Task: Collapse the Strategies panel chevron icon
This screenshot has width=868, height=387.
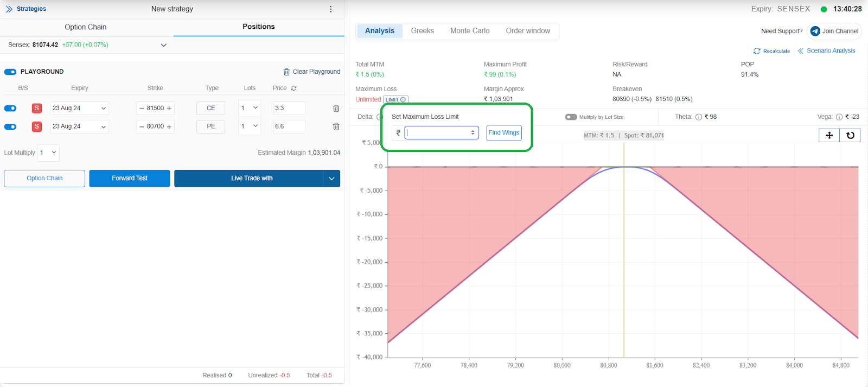Action: click(9, 9)
